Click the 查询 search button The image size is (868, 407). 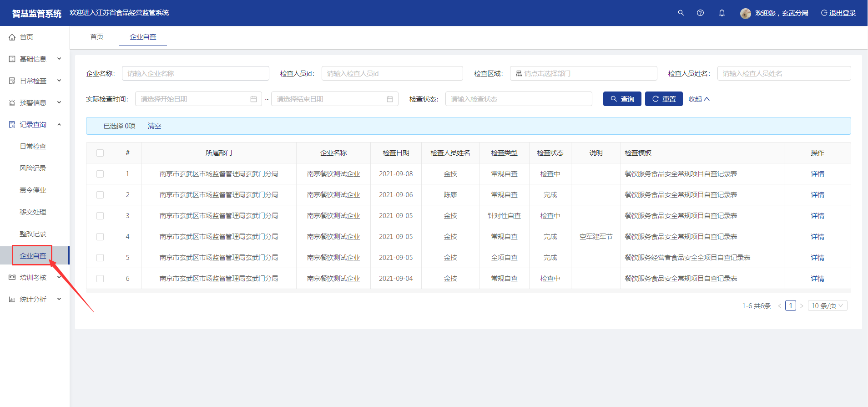point(622,99)
